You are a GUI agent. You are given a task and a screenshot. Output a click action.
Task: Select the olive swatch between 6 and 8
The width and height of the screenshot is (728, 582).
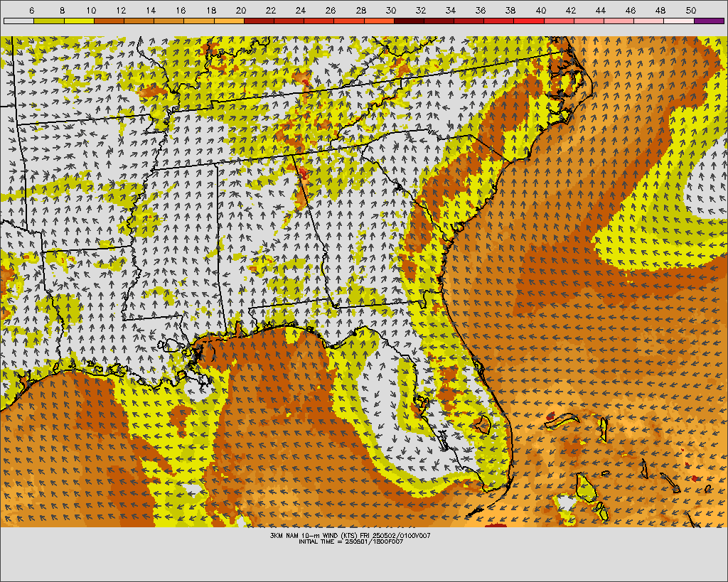(x=49, y=21)
